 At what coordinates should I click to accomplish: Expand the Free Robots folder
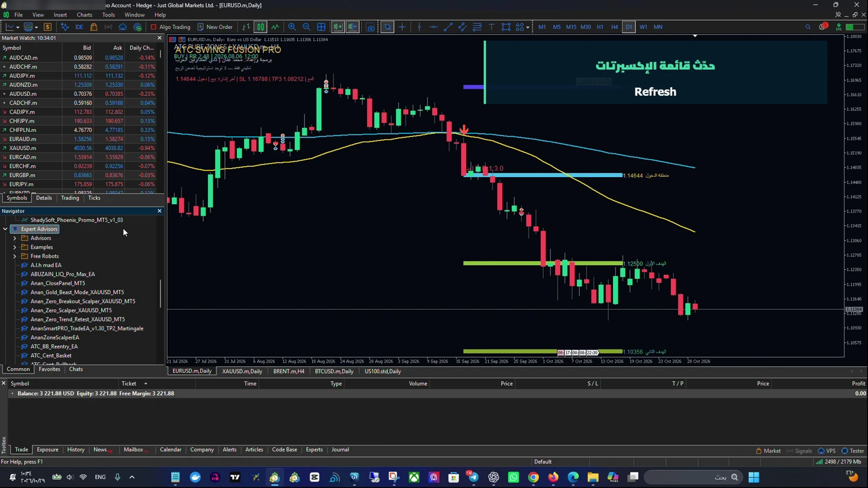point(14,257)
